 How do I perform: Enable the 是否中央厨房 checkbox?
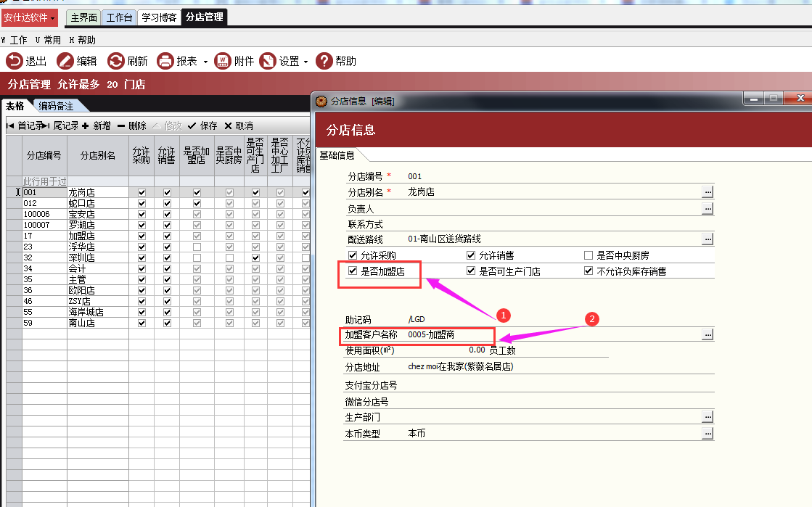pos(589,255)
